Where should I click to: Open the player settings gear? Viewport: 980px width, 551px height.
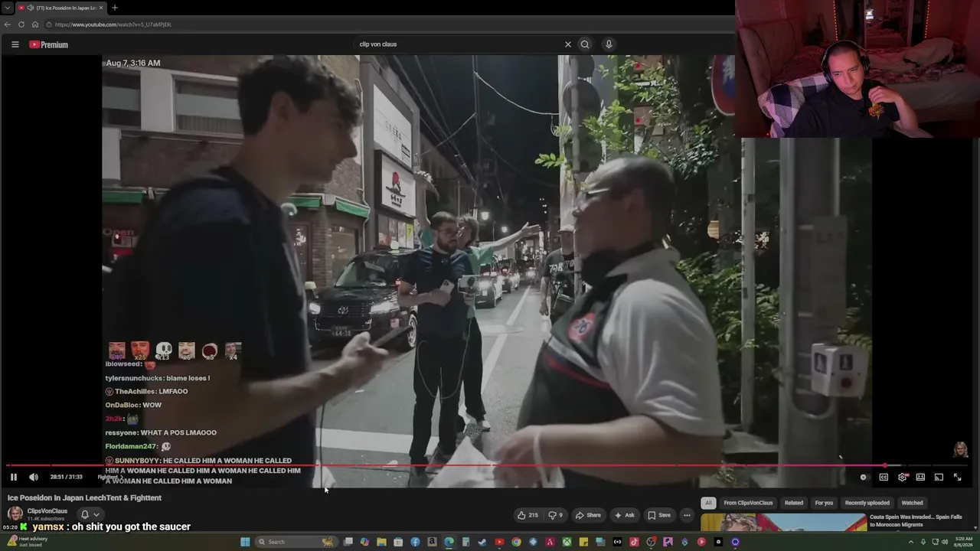[903, 477]
